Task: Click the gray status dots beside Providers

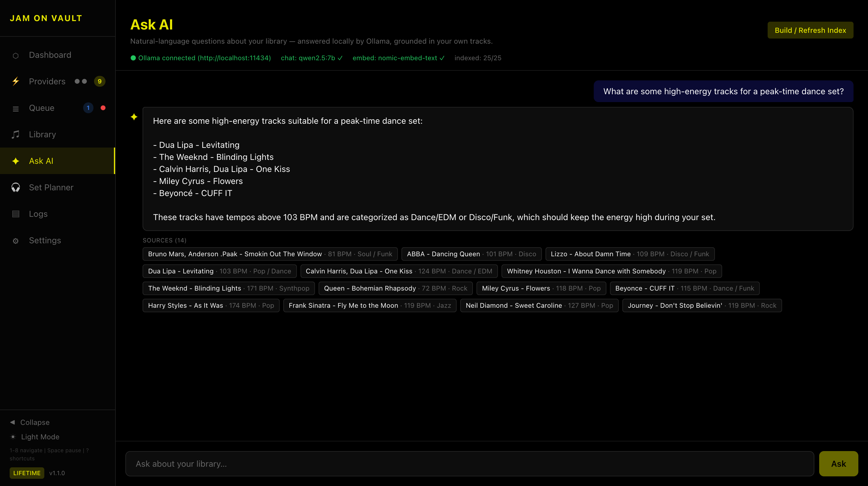Action: pyautogui.click(x=80, y=81)
